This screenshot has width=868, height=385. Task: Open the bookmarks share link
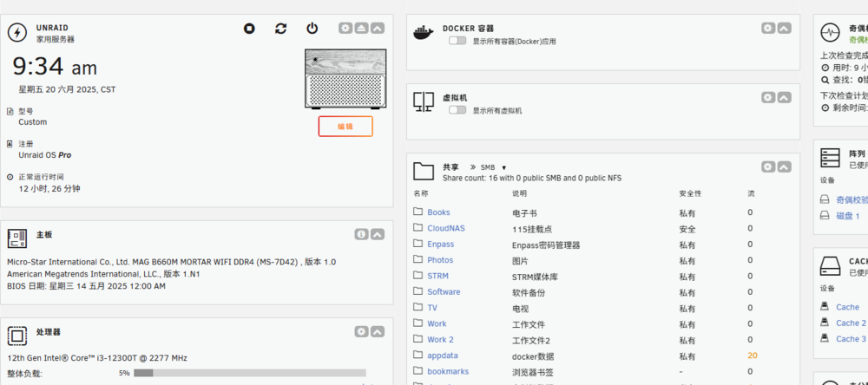(x=448, y=371)
